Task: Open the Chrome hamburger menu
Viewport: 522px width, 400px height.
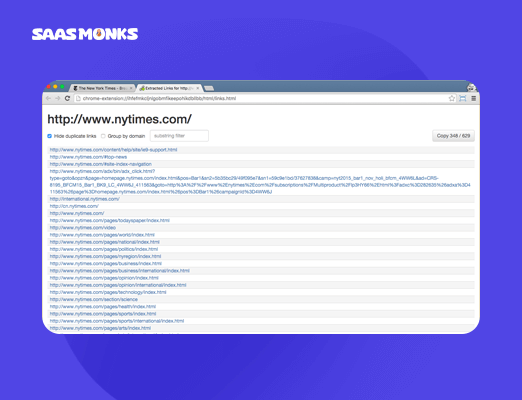Action: click(473, 98)
